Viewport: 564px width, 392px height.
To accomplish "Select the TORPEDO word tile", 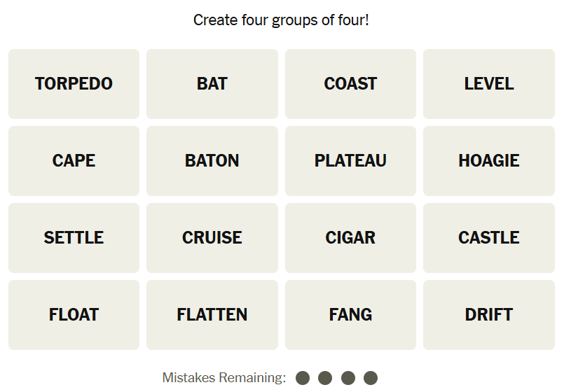I will (x=74, y=84).
